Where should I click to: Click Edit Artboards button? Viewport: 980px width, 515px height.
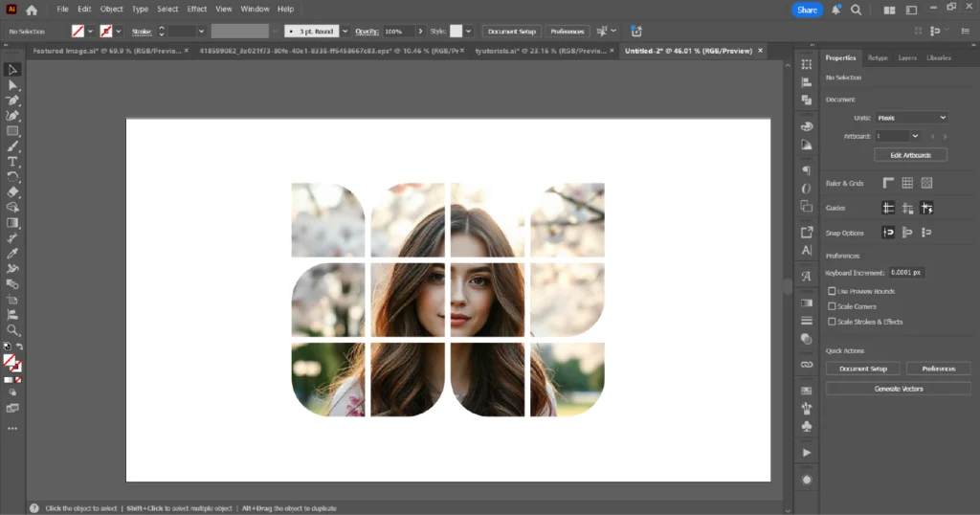[911, 155]
